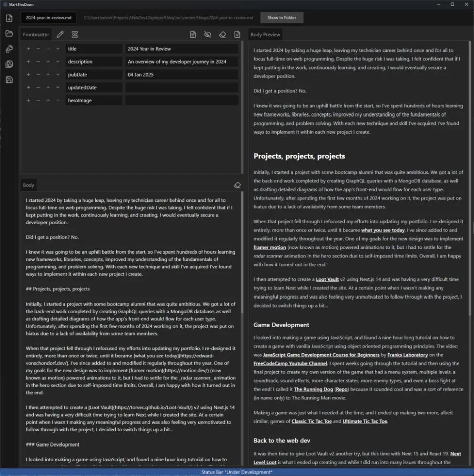Open the 'framer motion' link in preview
The width and height of the screenshot is (474, 476).
[x=270, y=248]
